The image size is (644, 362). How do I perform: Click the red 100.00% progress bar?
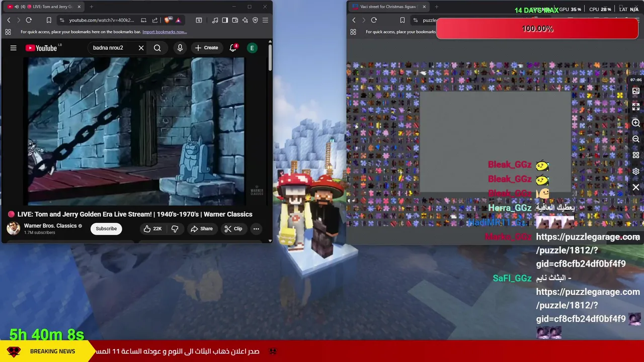(x=537, y=29)
